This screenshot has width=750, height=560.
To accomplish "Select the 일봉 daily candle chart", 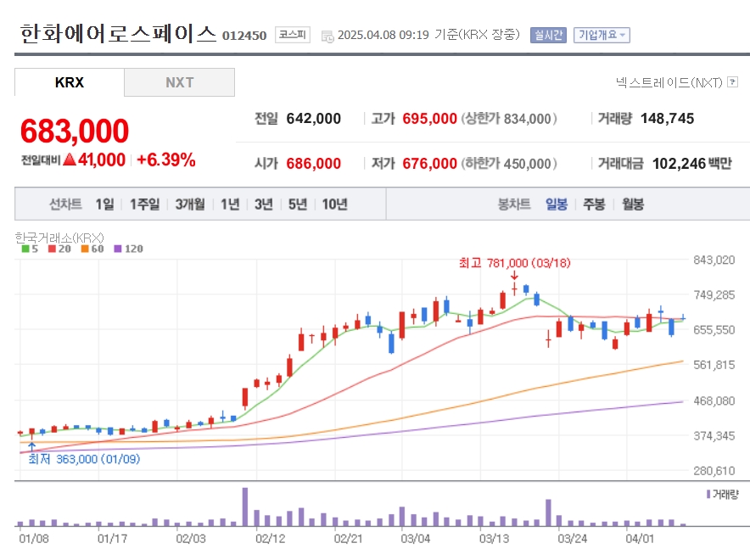I will [x=557, y=204].
